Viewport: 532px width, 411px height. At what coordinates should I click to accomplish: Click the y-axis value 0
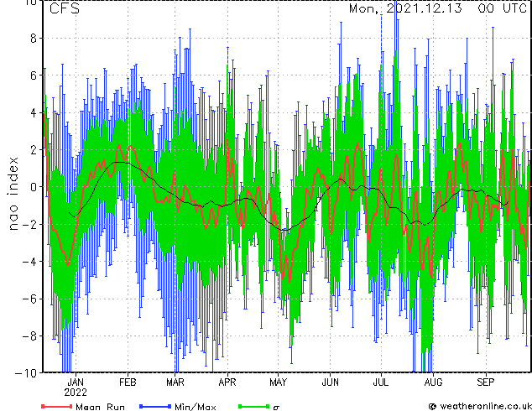(x=34, y=187)
